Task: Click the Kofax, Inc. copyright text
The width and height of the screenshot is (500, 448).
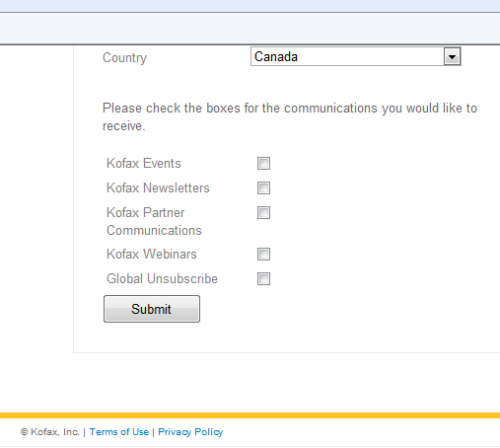Action: click(49, 432)
